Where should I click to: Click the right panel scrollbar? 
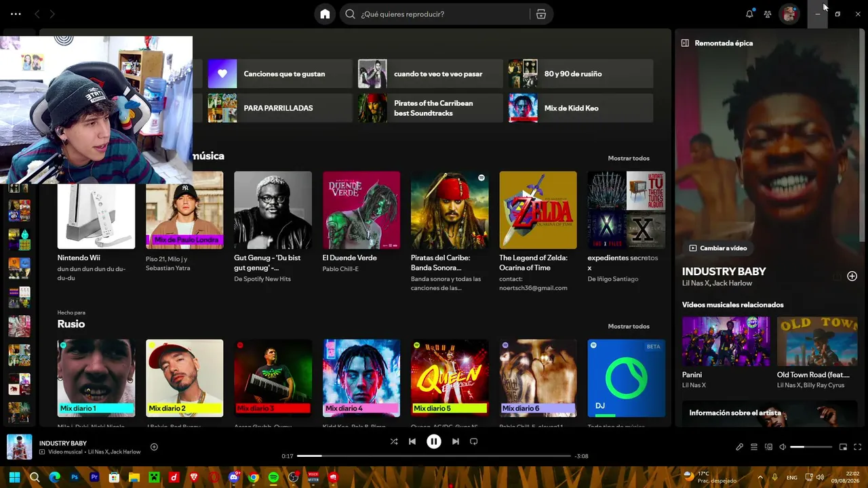coord(863,136)
